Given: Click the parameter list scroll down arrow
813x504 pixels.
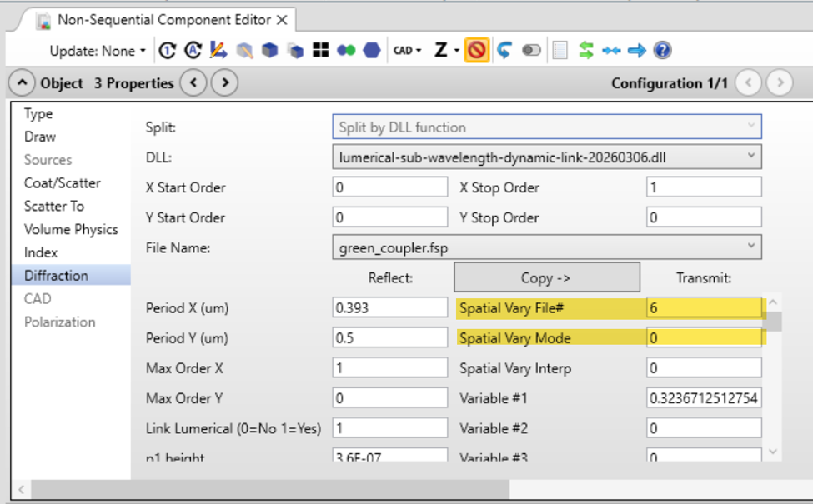Looking at the screenshot, I should pyautogui.click(x=773, y=452).
